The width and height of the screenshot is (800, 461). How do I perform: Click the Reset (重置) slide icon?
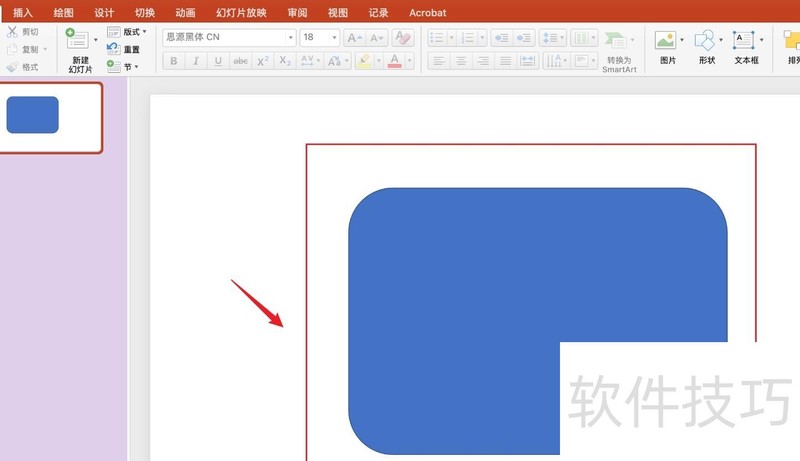(113, 49)
